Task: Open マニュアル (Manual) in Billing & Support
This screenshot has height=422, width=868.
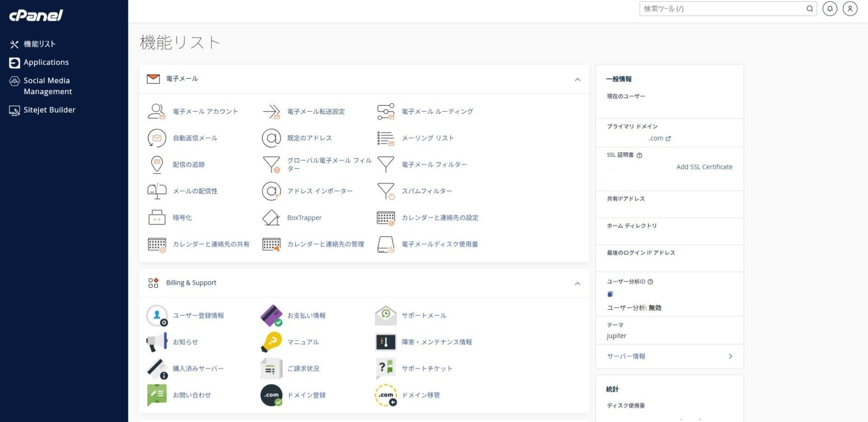Action: [x=303, y=342]
